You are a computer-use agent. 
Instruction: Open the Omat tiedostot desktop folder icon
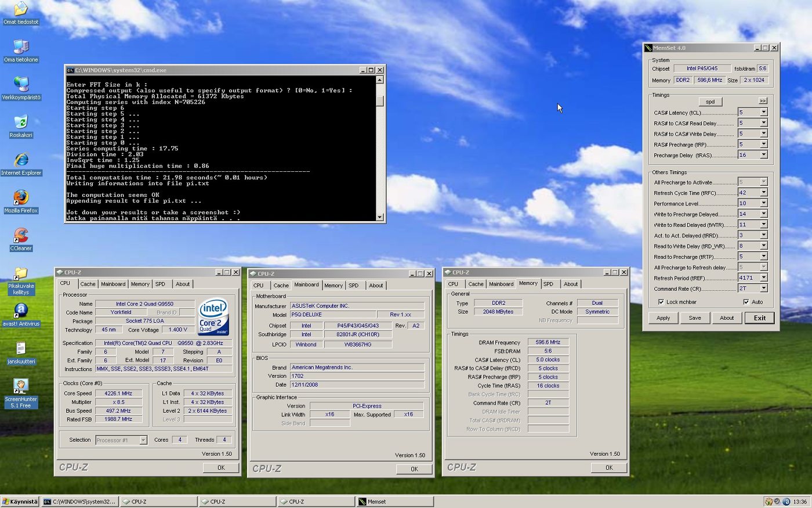(x=21, y=9)
